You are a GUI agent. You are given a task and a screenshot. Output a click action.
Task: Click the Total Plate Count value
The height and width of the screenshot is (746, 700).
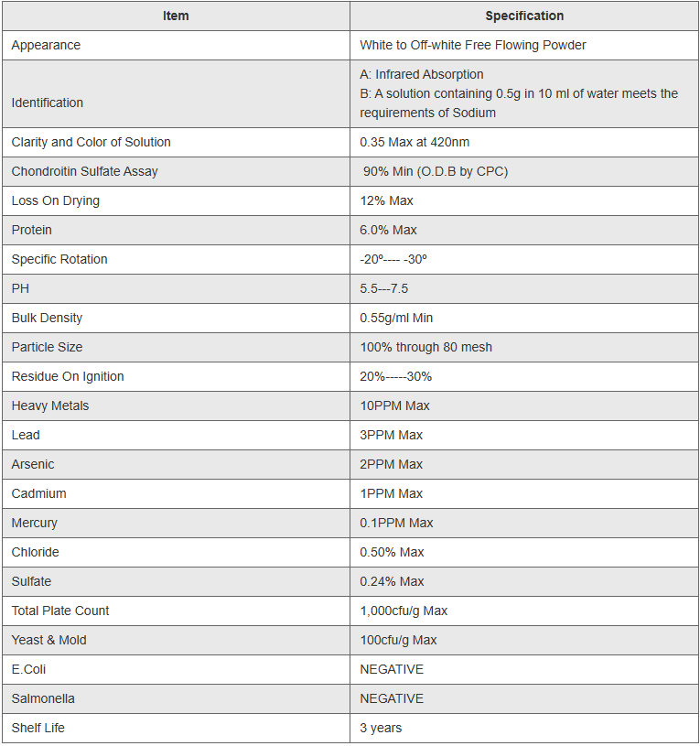[x=404, y=611]
